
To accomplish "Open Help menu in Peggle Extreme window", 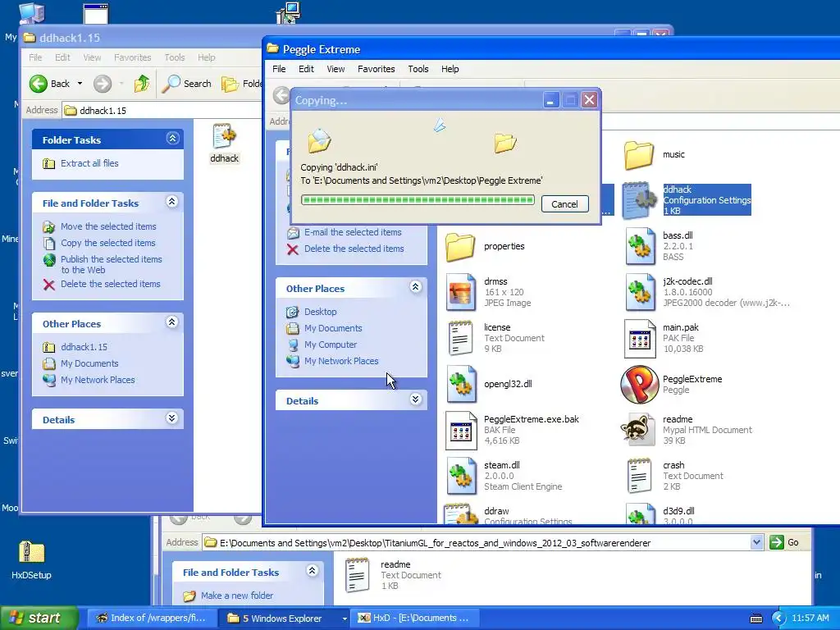I will tap(450, 69).
